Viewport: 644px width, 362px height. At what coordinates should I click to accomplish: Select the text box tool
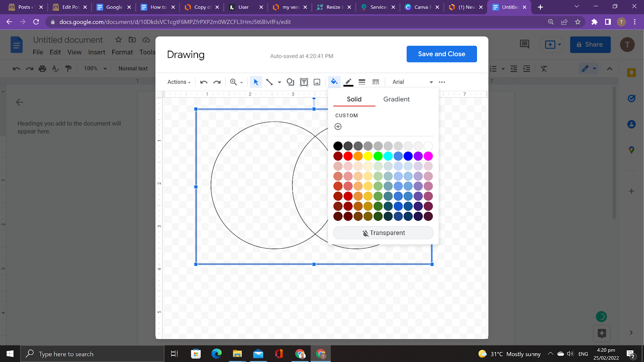click(304, 82)
